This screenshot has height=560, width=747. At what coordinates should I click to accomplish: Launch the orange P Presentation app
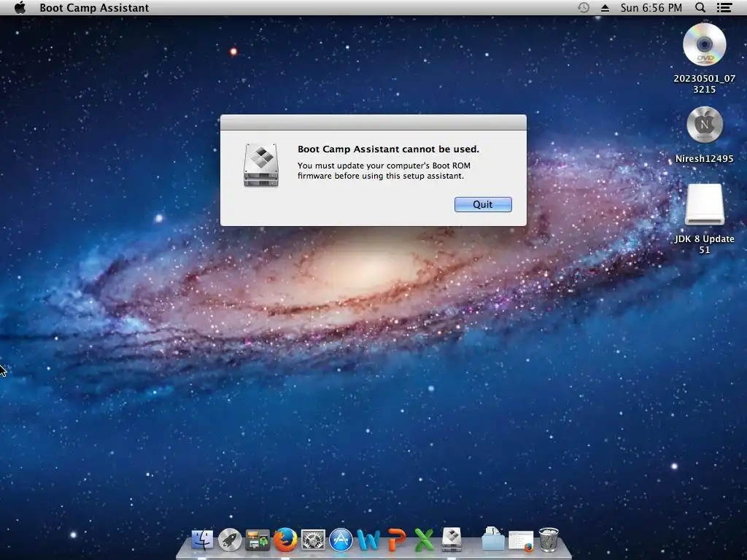pyautogui.click(x=396, y=540)
